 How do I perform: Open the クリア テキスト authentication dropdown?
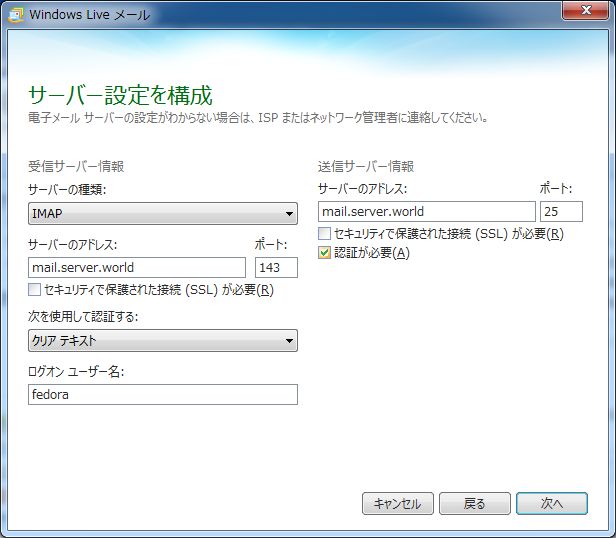[163, 340]
